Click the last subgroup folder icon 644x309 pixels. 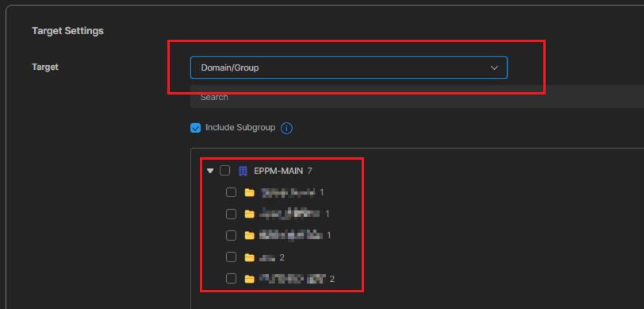pos(249,279)
